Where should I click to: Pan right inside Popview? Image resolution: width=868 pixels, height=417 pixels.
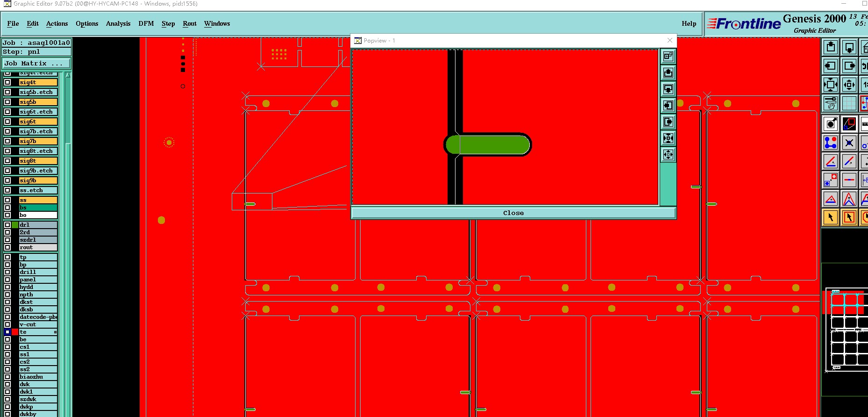[x=669, y=122]
